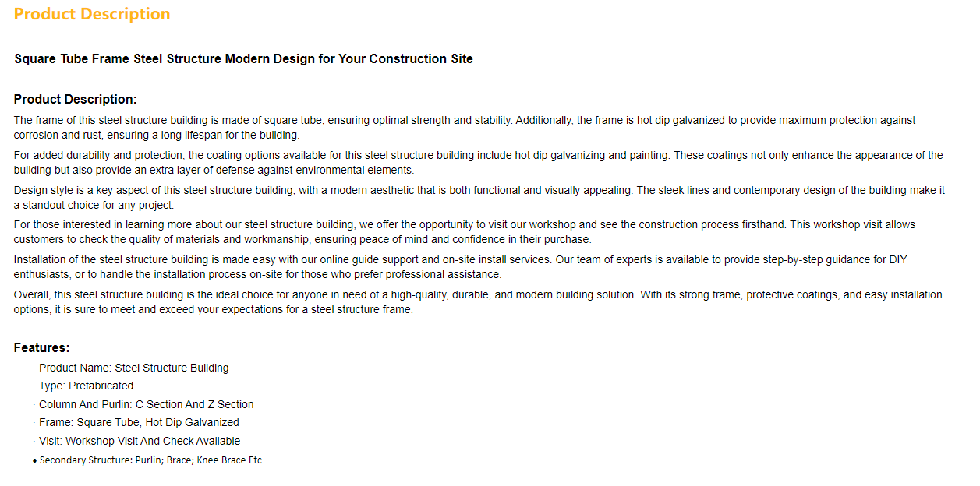Screen dimensions: 980x486
Task: Click the Type: Prefabricated list item
Action: [x=86, y=386]
